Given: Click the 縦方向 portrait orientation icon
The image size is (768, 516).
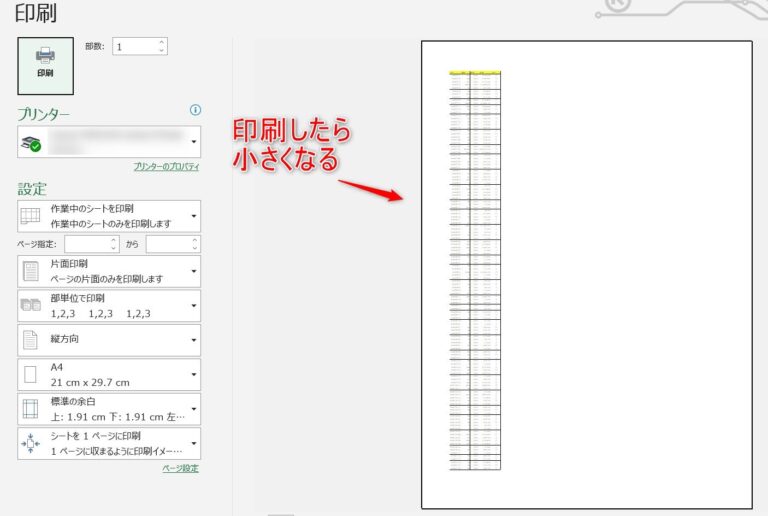Looking at the screenshot, I should [x=30, y=340].
